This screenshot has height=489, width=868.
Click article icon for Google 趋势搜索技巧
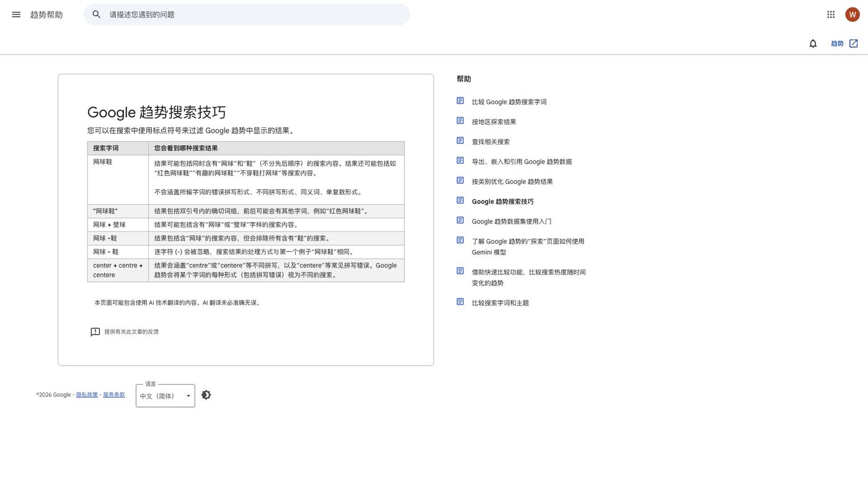pyautogui.click(x=460, y=200)
